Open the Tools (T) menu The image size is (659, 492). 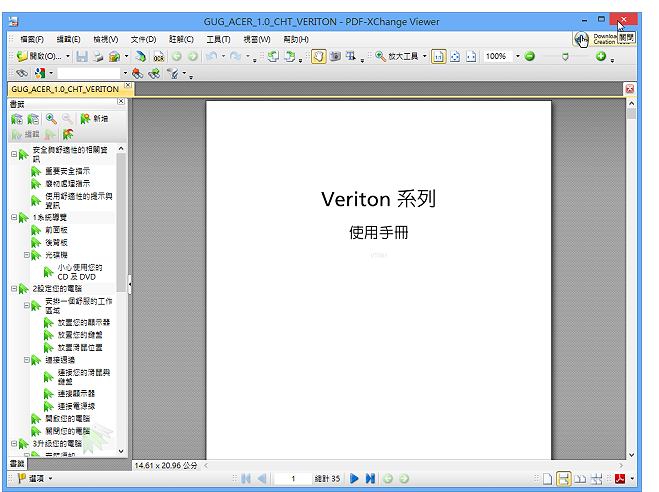click(x=218, y=39)
